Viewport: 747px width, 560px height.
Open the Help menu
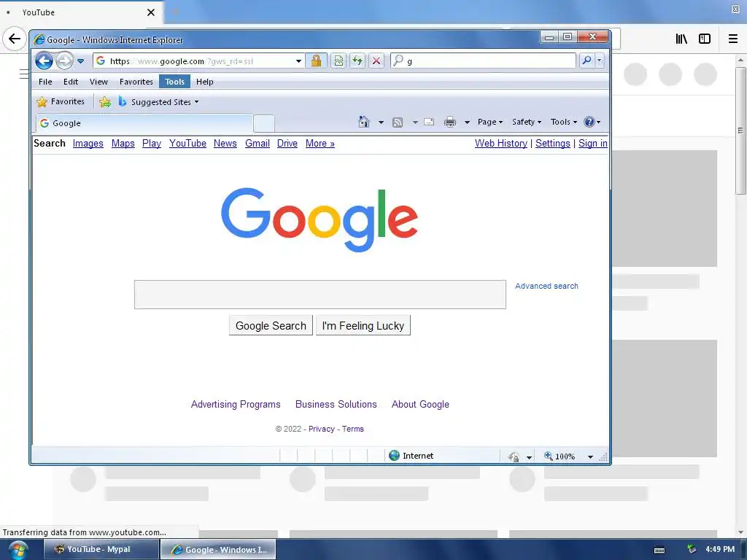click(205, 82)
